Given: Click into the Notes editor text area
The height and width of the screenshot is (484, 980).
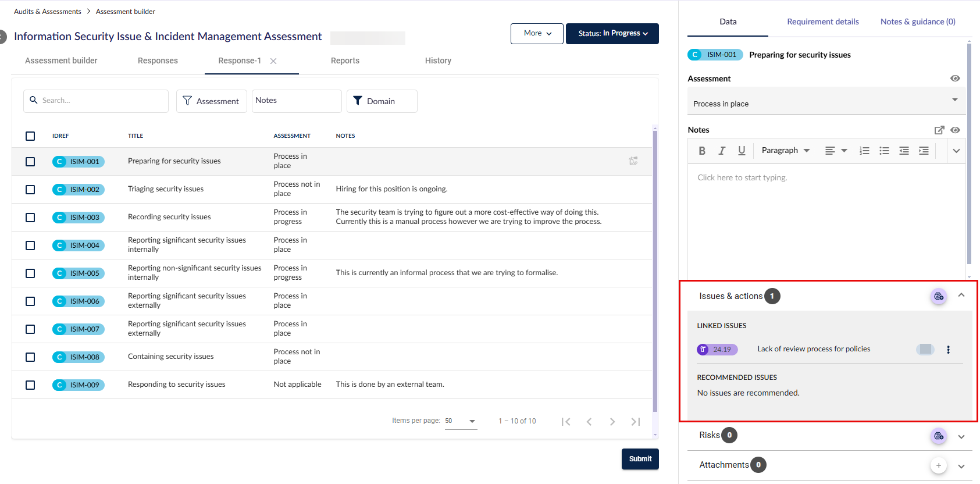Looking at the screenshot, I should pyautogui.click(x=826, y=221).
